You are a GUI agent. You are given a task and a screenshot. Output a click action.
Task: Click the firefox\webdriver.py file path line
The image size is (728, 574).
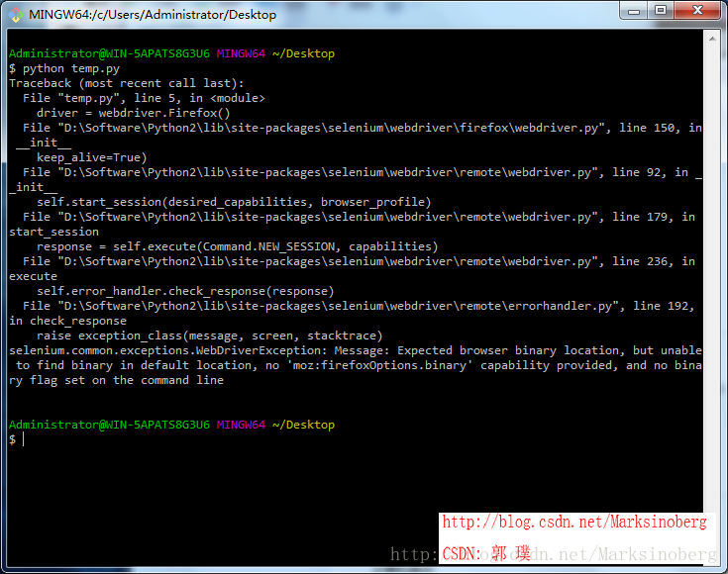click(x=363, y=128)
